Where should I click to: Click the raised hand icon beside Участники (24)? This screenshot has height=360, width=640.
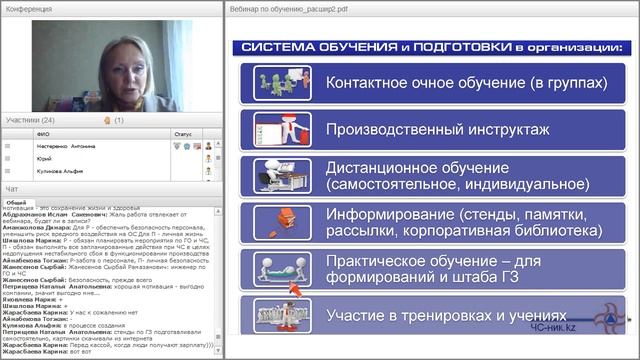pos(107,120)
